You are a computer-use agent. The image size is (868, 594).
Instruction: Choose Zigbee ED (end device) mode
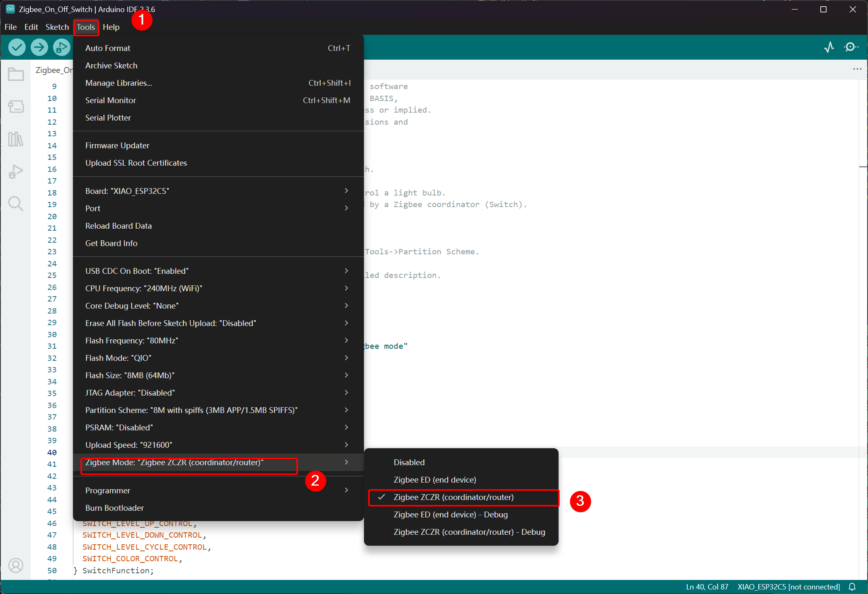point(435,480)
